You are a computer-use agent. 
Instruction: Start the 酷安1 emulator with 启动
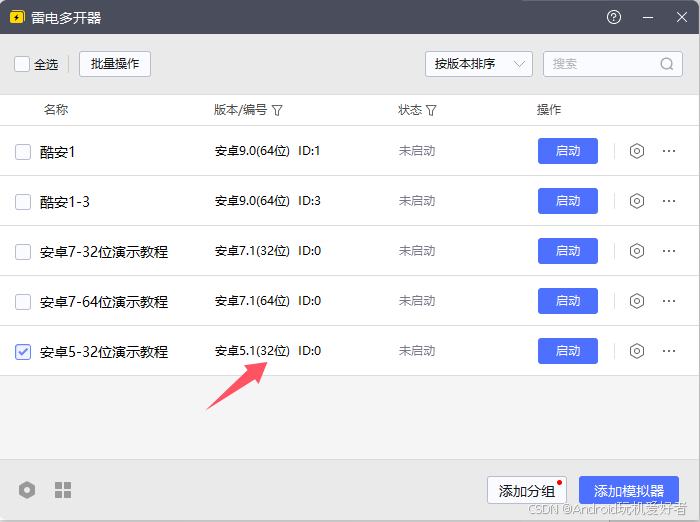click(567, 151)
